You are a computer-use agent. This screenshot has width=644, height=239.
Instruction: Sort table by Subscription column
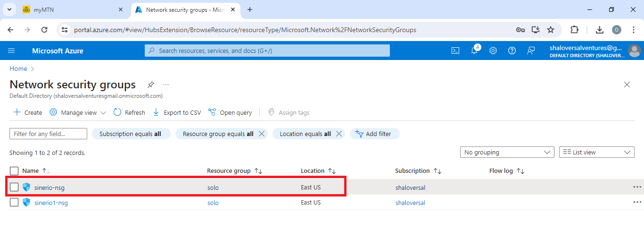tap(418, 171)
